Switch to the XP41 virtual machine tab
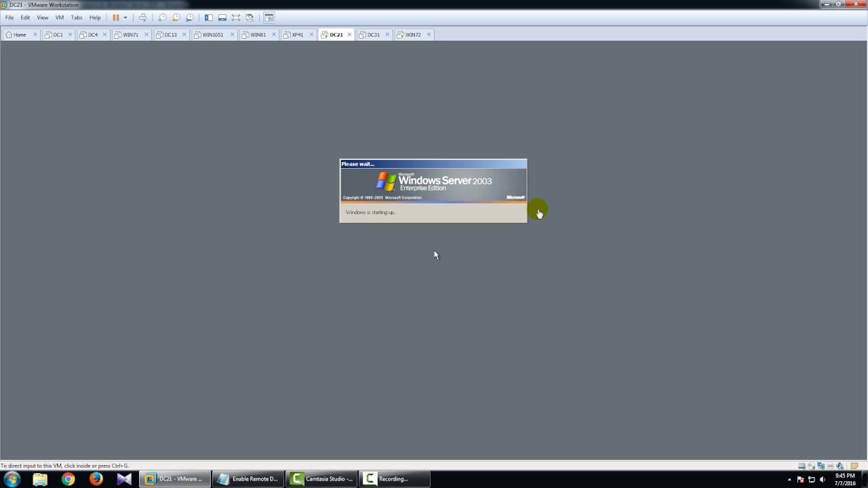This screenshot has width=868, height=488. pos(297,35)
